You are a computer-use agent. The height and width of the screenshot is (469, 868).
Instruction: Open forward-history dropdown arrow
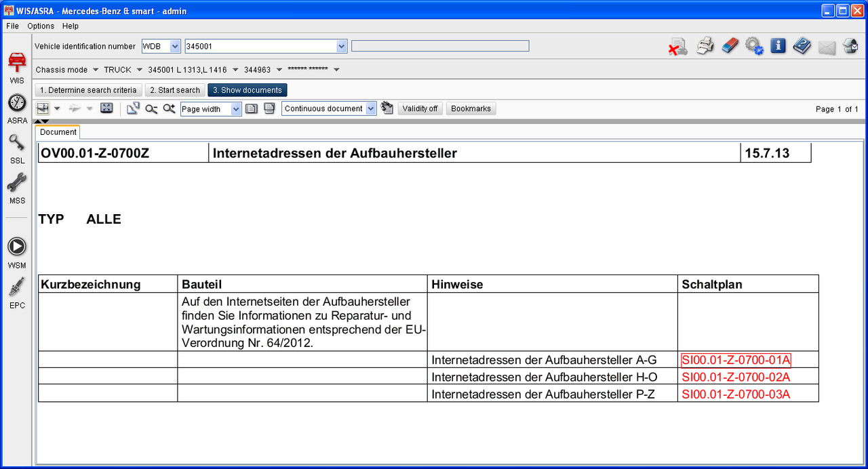(x=89, y=108)
